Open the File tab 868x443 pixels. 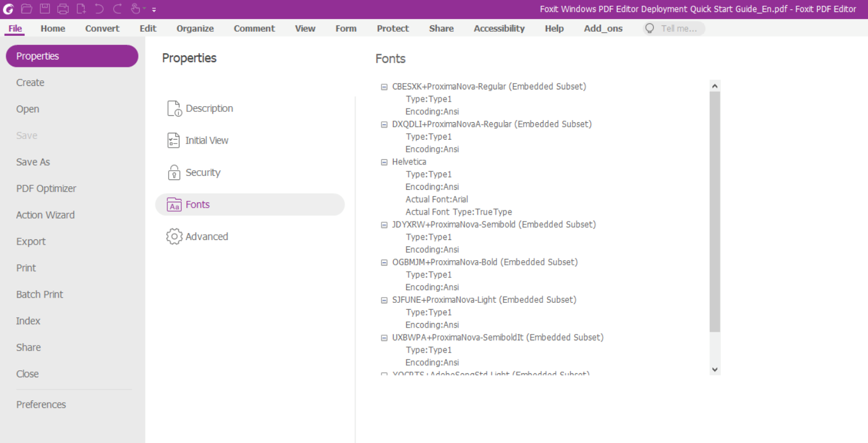pyautogui.click(x=16, y=28)
